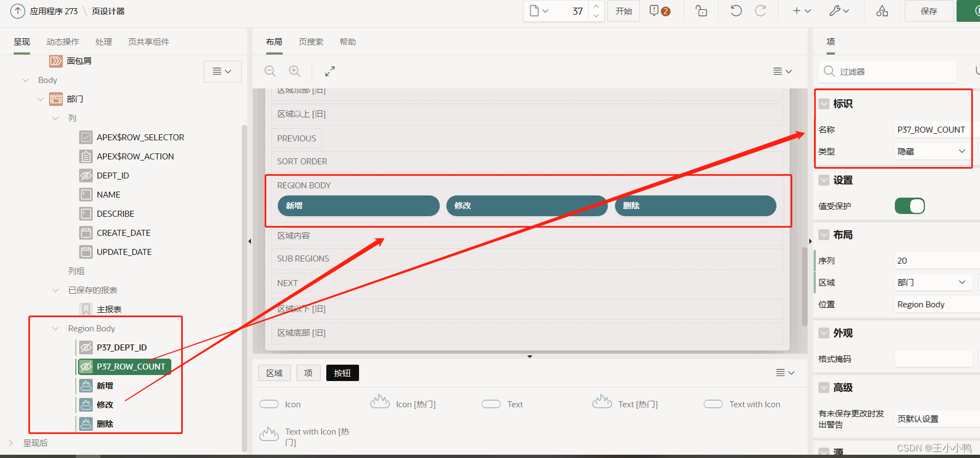Switch to the 页搜索 tab
This screenshot has height=458, width=980.
311,42
